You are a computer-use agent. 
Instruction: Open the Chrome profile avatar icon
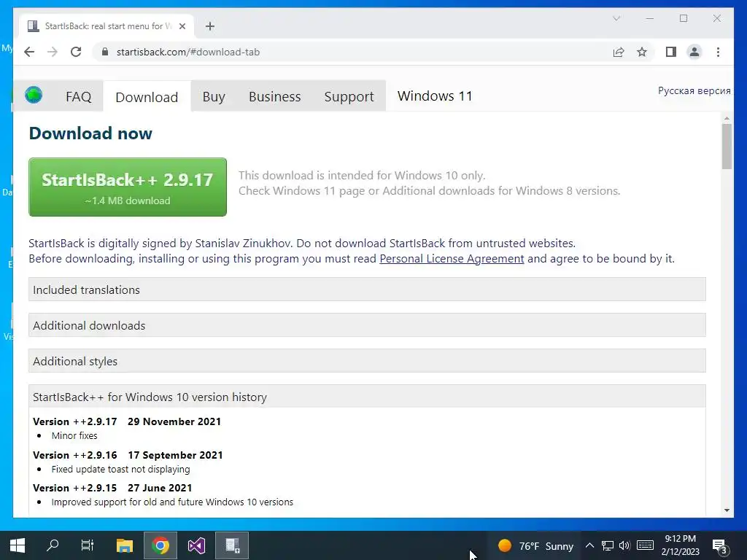point(694,52)
